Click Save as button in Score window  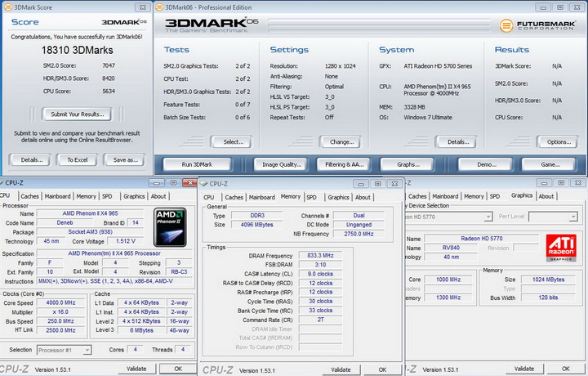coord(126,160)
